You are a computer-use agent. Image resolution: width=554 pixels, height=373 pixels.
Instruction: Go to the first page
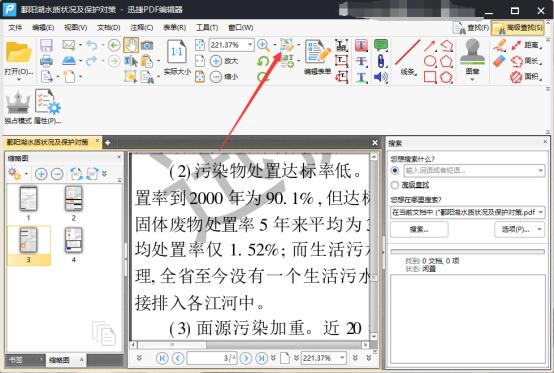162,358
